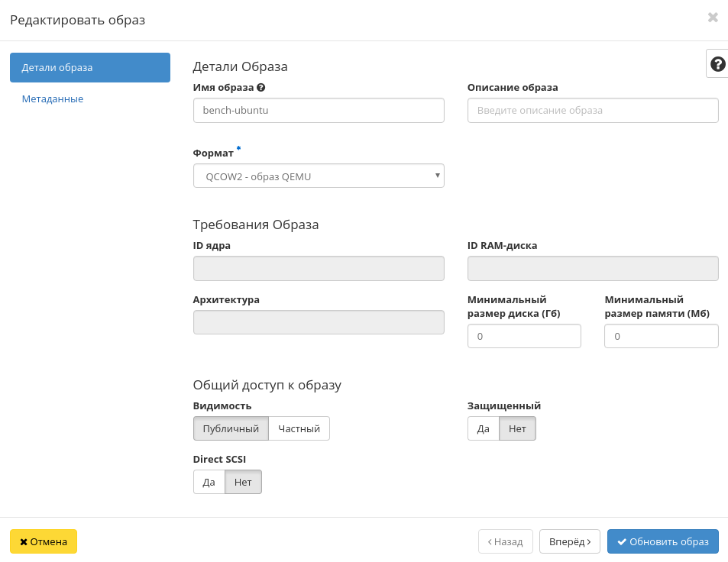
Task: Set visibility to Публичный
Action: click(x=231, y=429)
